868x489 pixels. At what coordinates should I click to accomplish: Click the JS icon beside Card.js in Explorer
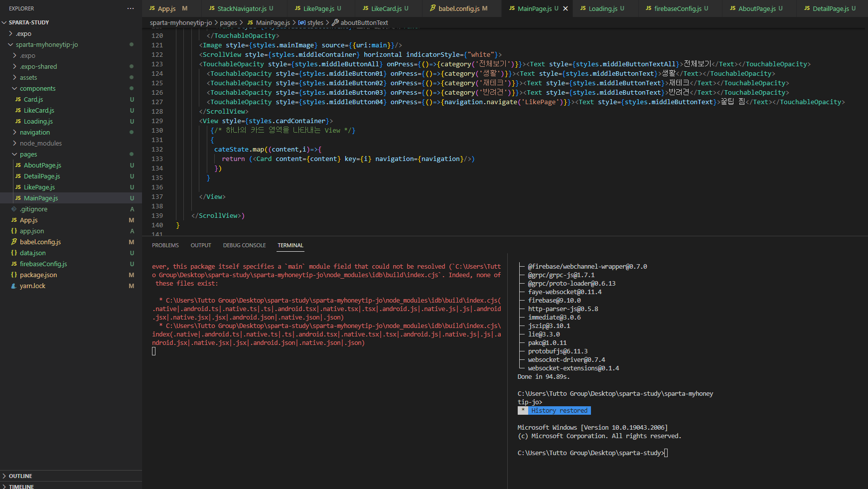pyautogui.click(x=18, y=100)
